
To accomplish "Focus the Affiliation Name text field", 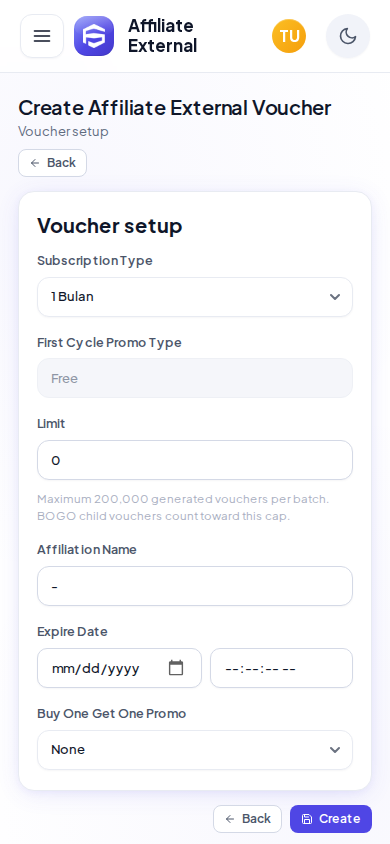I will pyautogui.click(x=195, y=586).
